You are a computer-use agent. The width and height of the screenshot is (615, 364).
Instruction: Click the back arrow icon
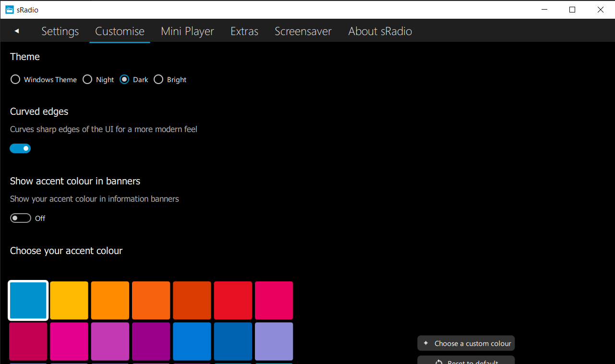(x=17, y=31)
